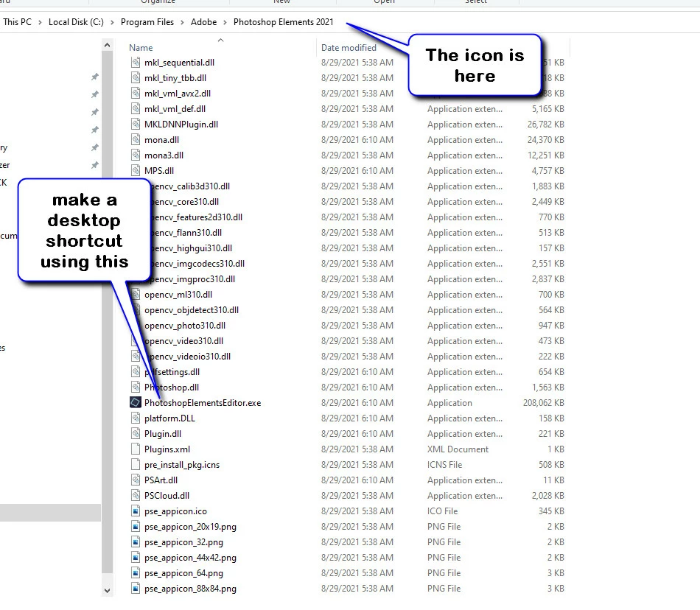Select the opencv_photo310.dll file name

click(x=185, y=326)
